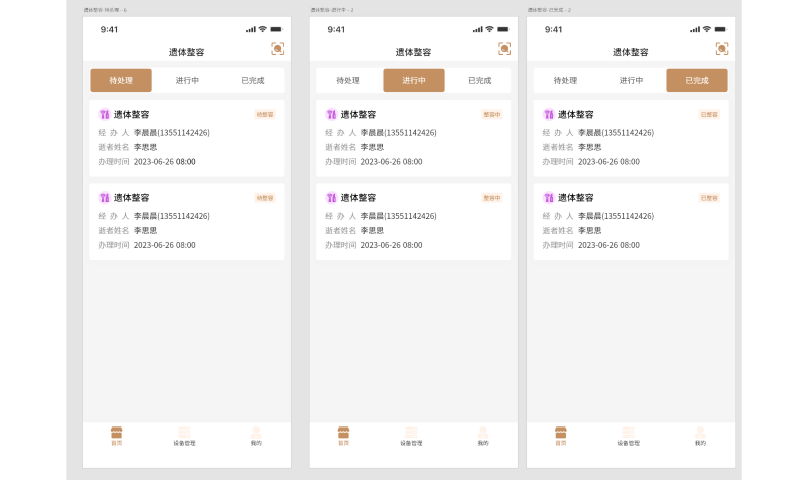Open 设备管理 icon in the left screen
The width and height of the screenshot is (800, 480).
coord(184,435)
